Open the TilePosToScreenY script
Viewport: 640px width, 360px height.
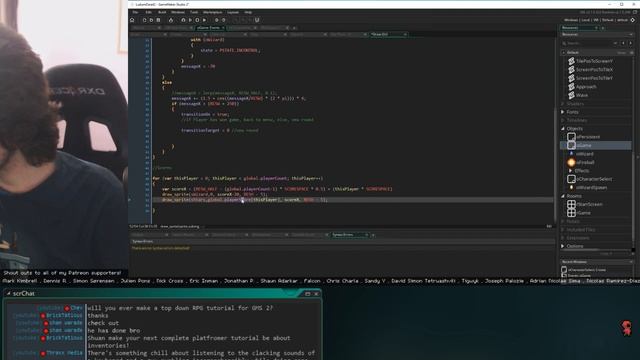(590, 61)
